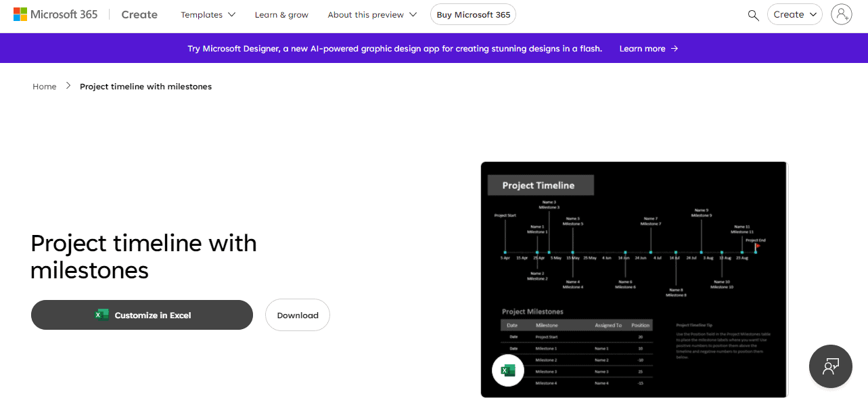The image size is (868, 409).
Task: Open the Project Timeline template thumbnail
Action: pyautogui.click(x=635, y=279)
